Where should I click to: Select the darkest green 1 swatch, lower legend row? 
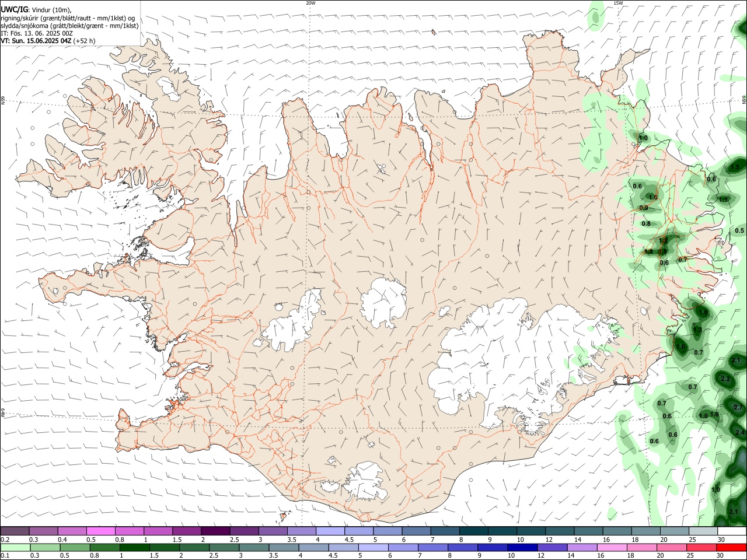pyautogui.click(x=134, y=547)
